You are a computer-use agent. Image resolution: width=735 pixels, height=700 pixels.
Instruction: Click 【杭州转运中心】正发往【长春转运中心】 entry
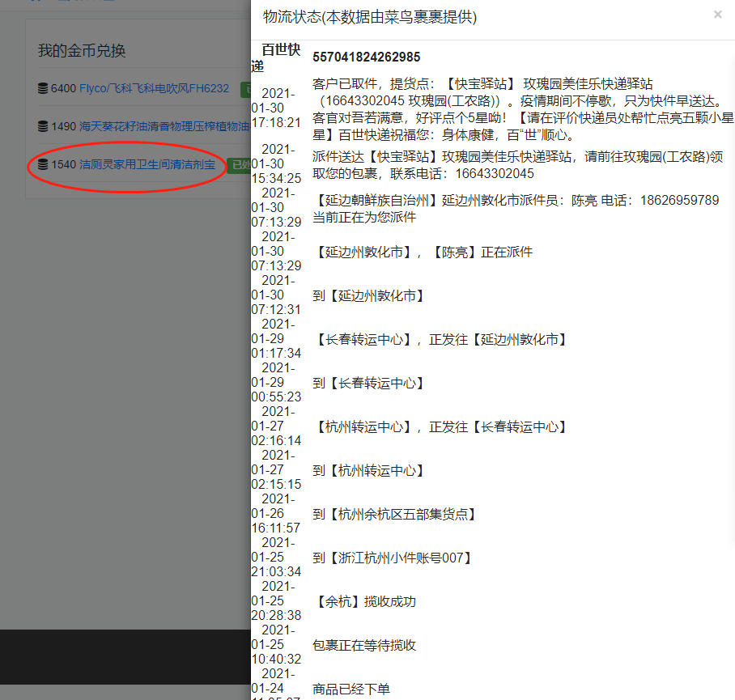pyautogui.click(x=440, y=426)
